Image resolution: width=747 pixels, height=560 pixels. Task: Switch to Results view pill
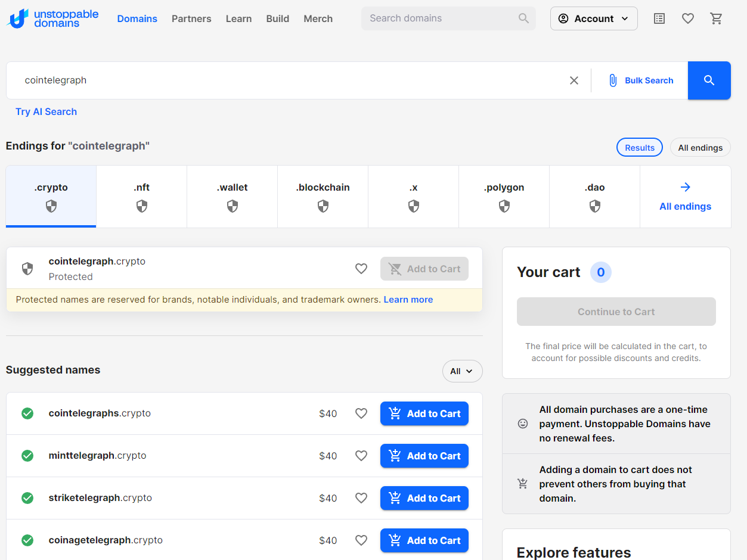pyautogui.click(x=640, y=148)
